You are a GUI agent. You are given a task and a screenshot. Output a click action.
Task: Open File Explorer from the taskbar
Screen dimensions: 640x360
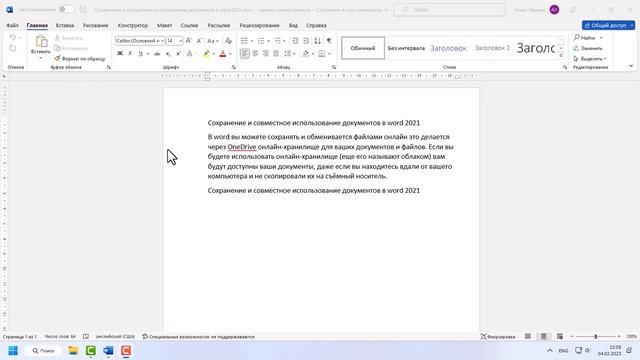(73, 351)
